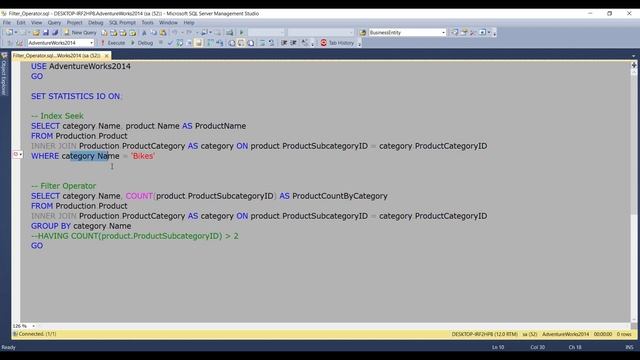Click the SQL Prompt refactor marker in margin
This screenshot has width=640, height=360.
click(x=17, y=155)
